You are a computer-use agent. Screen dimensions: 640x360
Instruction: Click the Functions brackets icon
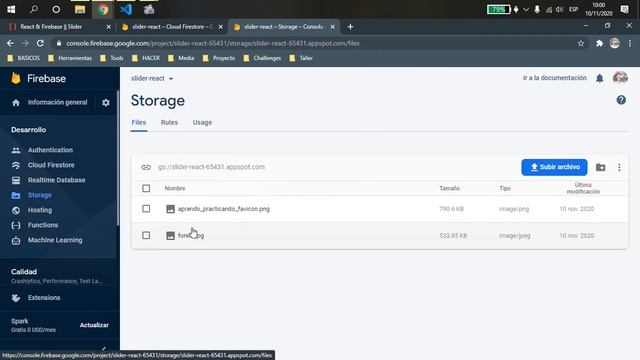click(x=16, y=225)
